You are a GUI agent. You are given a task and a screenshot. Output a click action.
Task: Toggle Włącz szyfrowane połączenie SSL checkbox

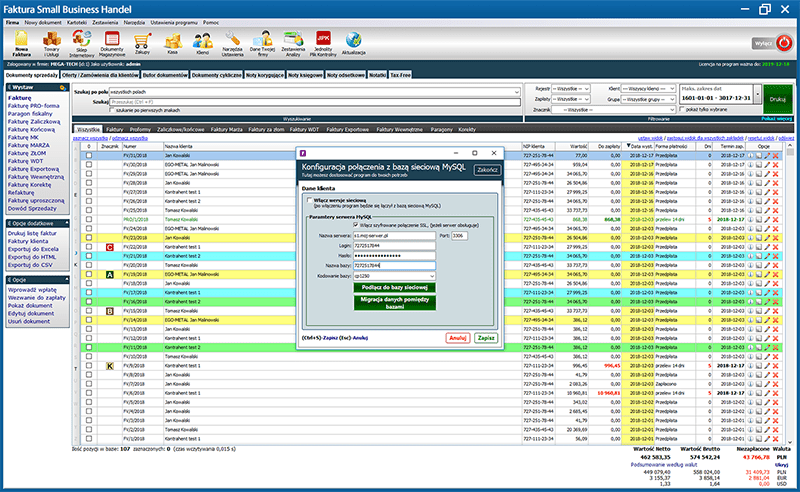click(356, 225)
